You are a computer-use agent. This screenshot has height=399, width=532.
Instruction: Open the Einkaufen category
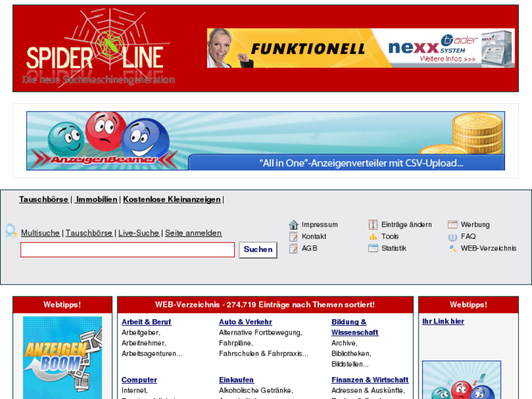[236, 380]
